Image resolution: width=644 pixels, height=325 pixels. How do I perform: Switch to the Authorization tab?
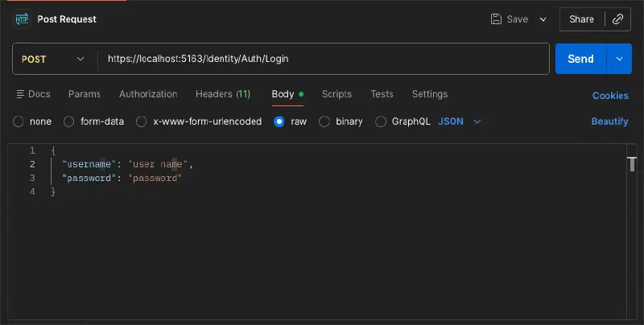click(x=148, y=94)
